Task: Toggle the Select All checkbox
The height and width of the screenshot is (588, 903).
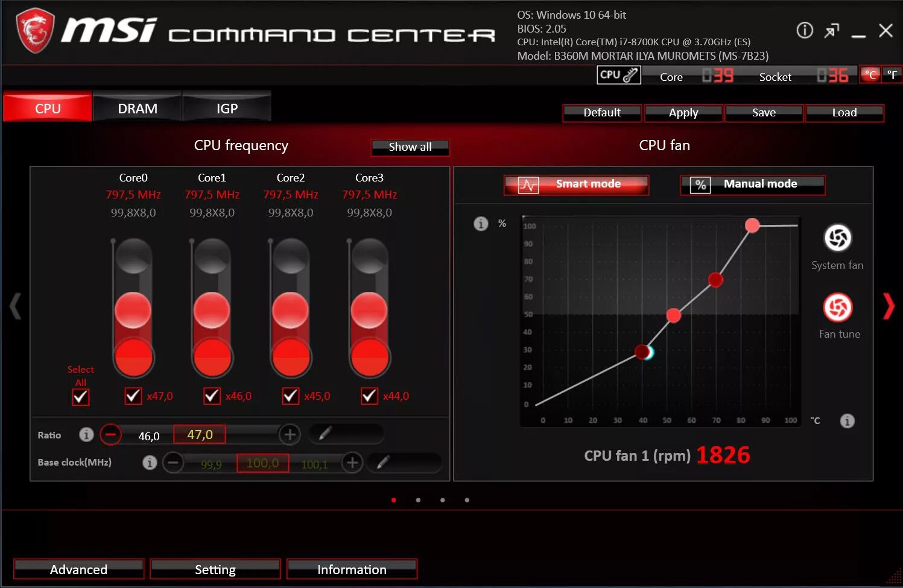Action: click(80, 397)
